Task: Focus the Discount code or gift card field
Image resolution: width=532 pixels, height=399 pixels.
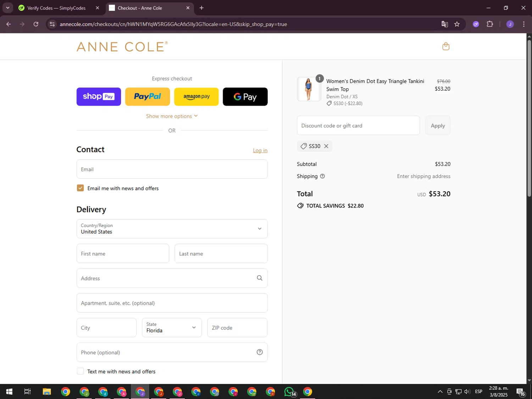Action: [358, 126]
